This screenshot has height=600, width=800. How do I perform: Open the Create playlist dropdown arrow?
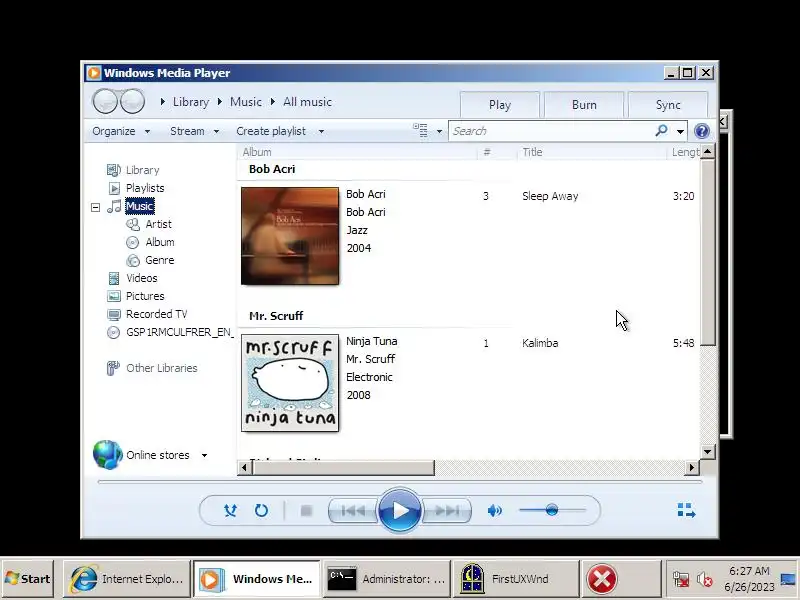click(321, 131)
